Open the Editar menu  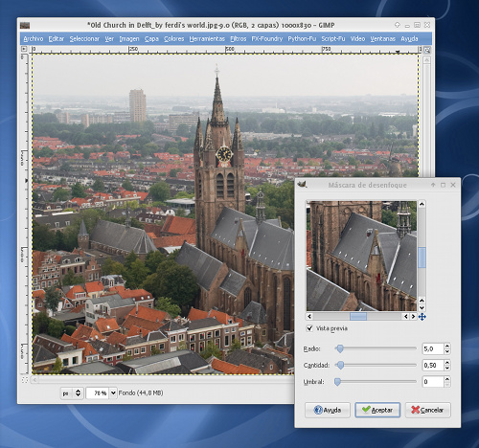pos(57,38)
